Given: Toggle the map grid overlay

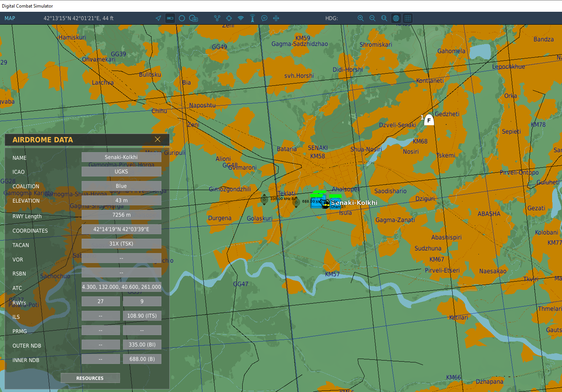Looking at the screenshot, I should (x=408, y=18).
